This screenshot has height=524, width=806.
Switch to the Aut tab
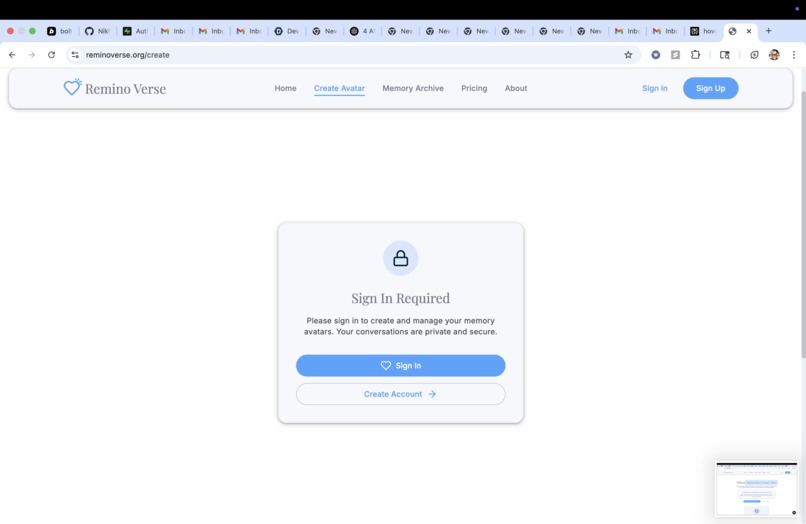click(x=135, y=31)
